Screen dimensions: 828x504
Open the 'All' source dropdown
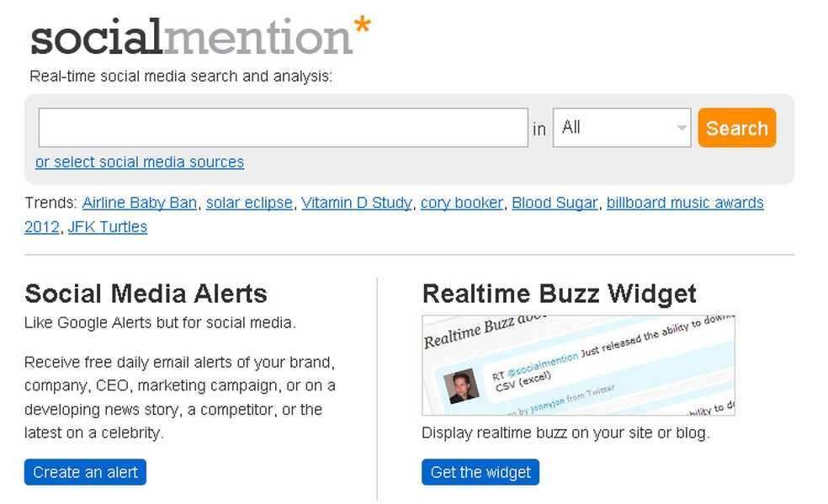tap(621, 128)
